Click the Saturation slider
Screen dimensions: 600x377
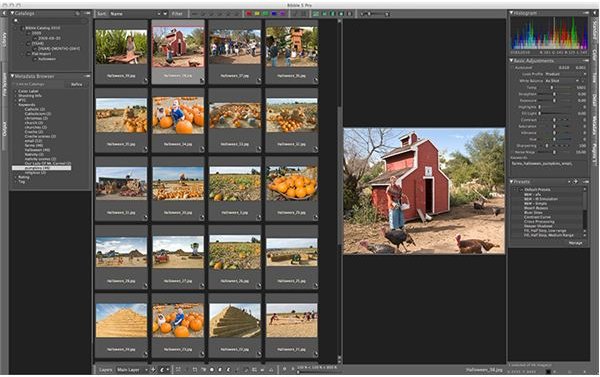point(555,126)
